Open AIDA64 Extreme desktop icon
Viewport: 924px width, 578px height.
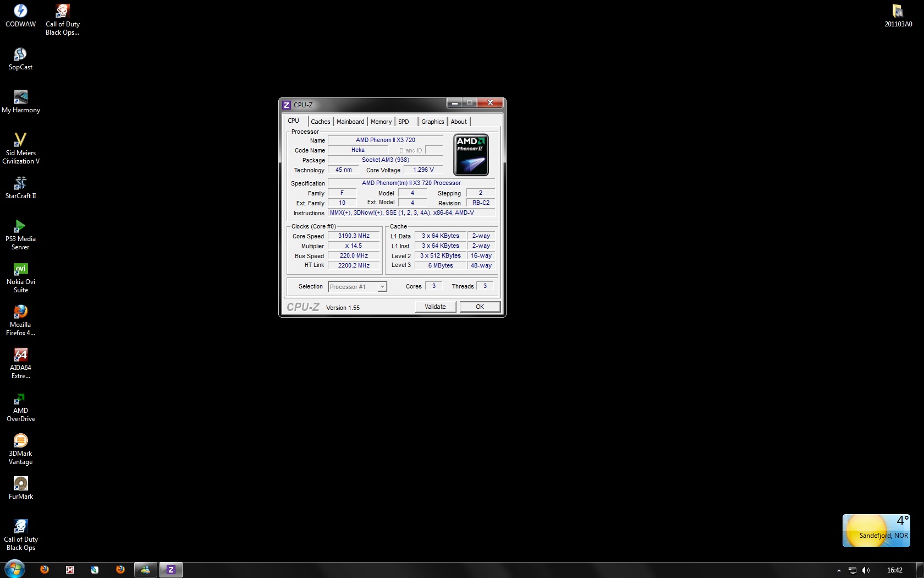point(20,363)
